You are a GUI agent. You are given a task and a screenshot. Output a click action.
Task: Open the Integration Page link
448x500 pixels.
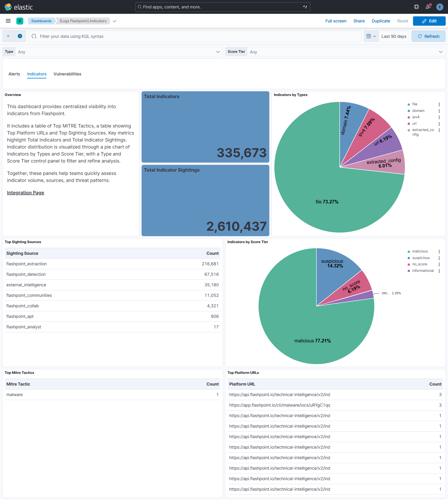[25, 193]
